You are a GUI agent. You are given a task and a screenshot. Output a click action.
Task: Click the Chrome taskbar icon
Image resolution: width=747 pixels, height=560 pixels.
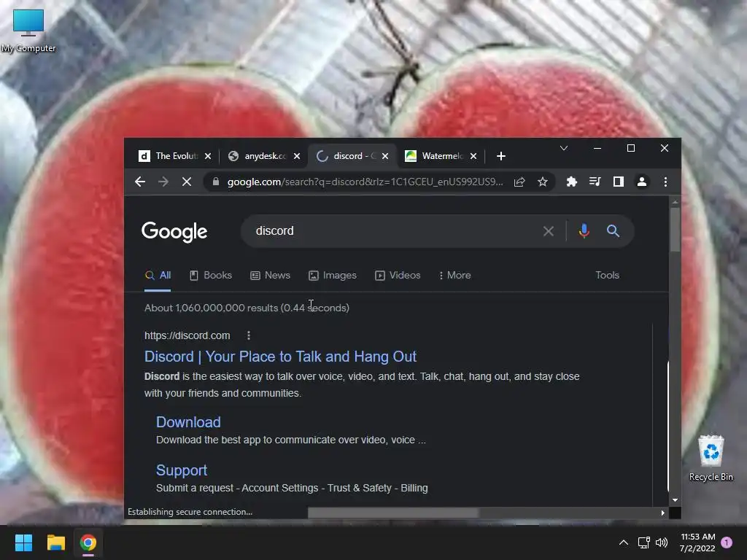click(x=88, y=542)
